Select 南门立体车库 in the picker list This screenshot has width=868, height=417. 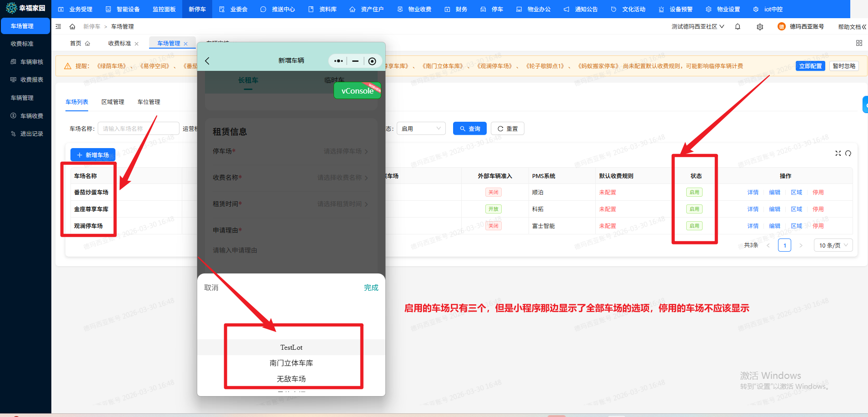click(x=291, y=363)
